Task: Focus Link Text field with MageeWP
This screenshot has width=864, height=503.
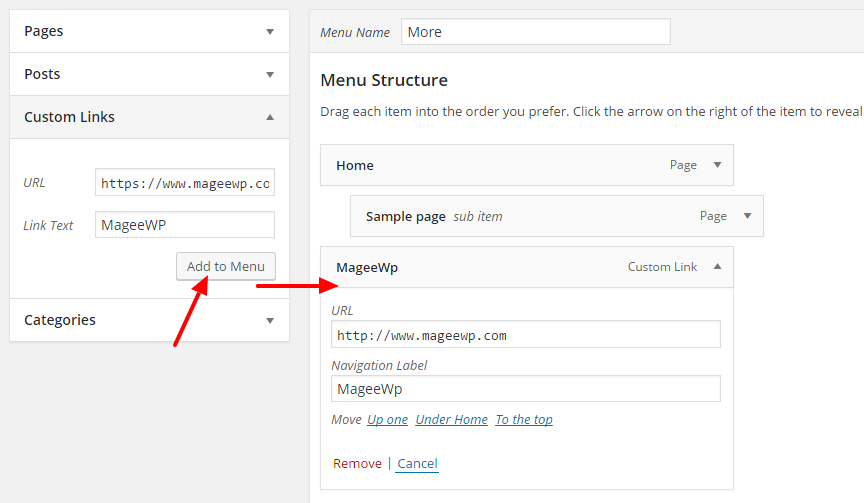Action: [185, 225]
